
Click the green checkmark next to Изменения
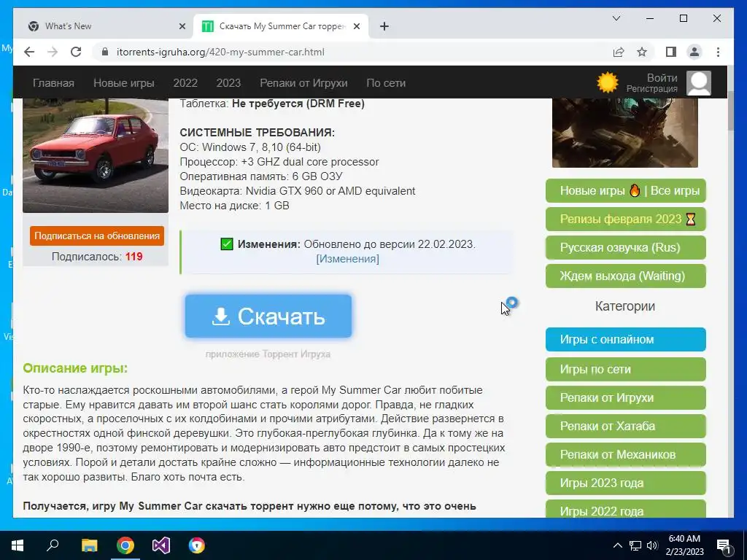pyautogui.click(x=227, y=244)
